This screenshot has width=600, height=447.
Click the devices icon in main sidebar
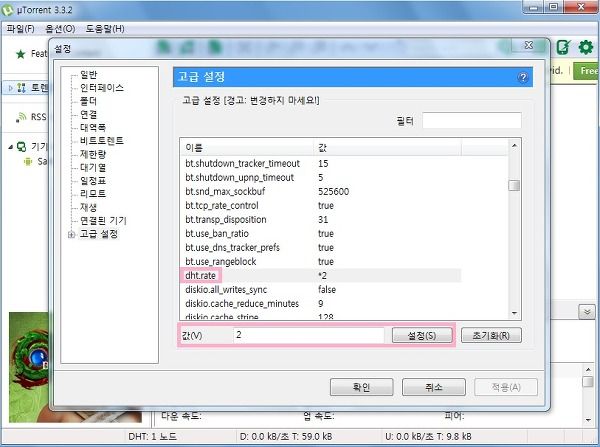pyautogui.click(x=22, y=147)
